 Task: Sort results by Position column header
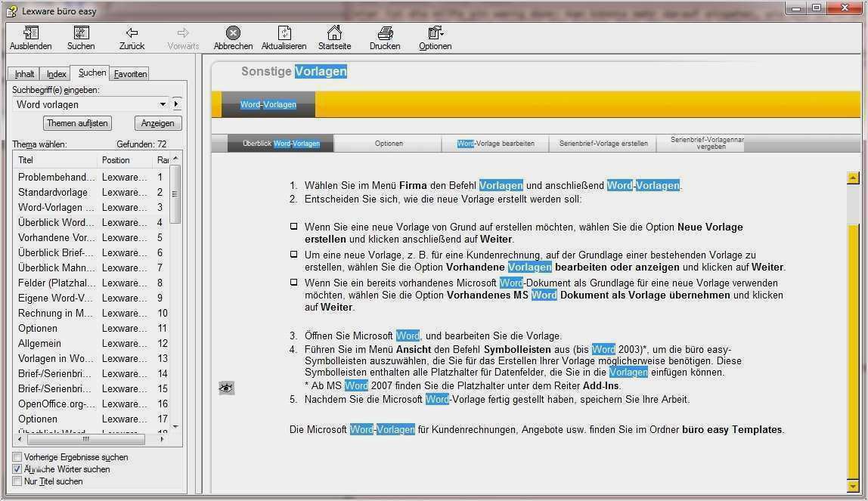125,159
